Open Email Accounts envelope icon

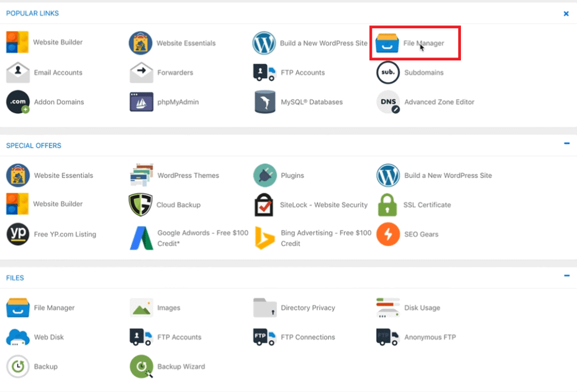pos(17,73)
